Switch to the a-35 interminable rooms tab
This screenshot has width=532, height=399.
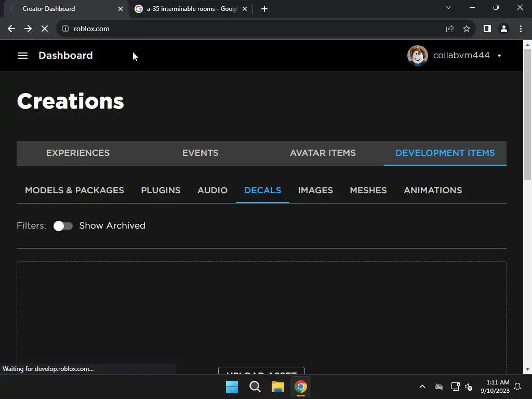(x=191, y=9)
